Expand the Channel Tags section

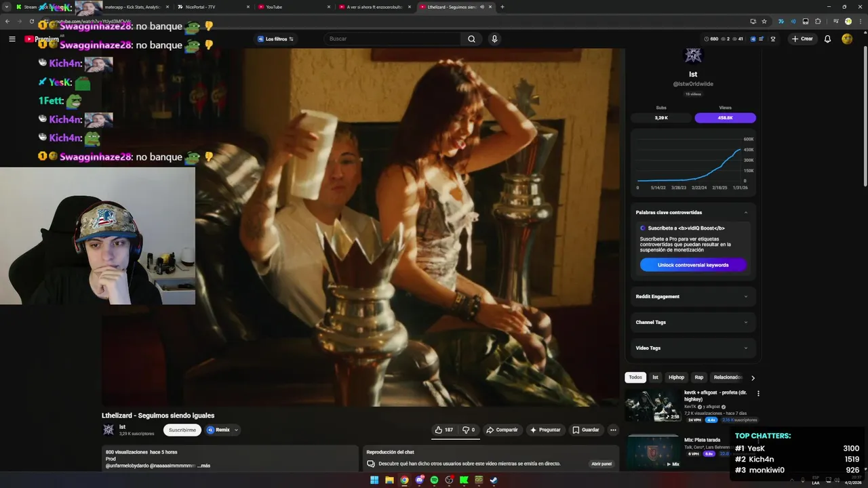[693, 322]
